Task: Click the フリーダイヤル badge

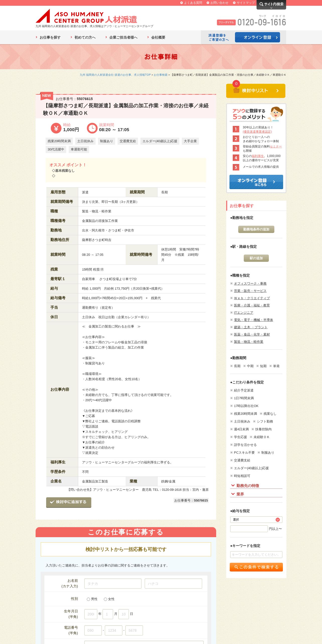Action: click(226, 22)
